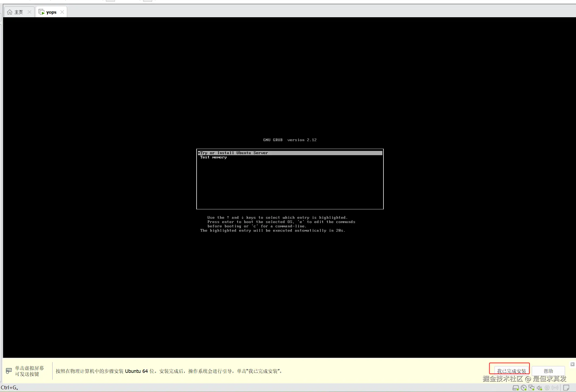Image resolution: width=576 pixels, height=392 pixels.
Task: Click the green VM icon on yops tab
Action: pyautogui.click(x=42, y=12)
